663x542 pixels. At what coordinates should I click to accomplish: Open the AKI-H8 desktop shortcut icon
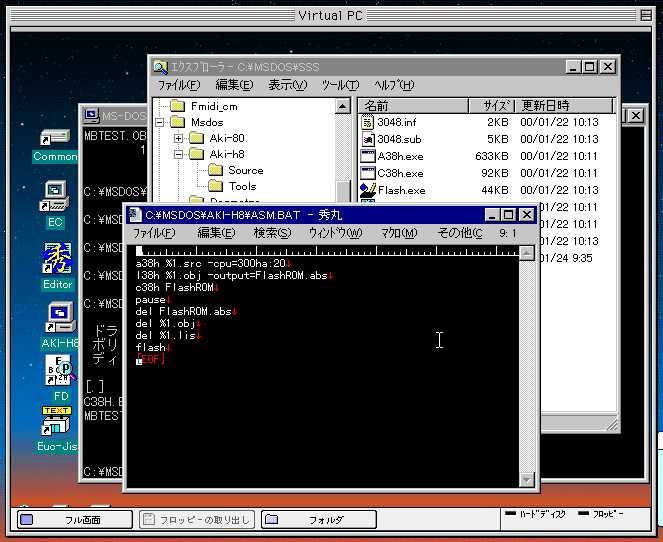pos(60,318)
